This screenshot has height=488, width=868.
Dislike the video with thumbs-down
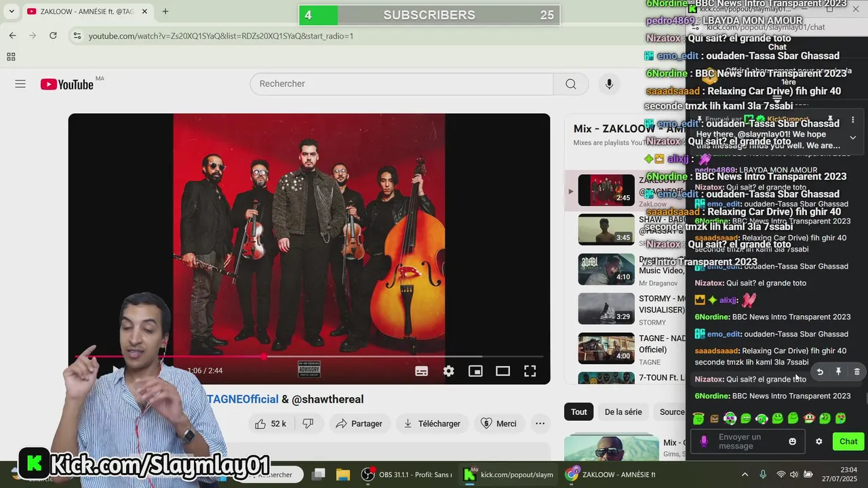[x=308, y=424]
